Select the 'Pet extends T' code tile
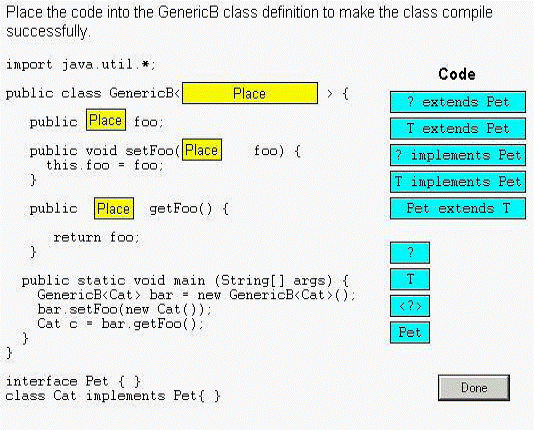The width and height of the screenshot is (534, 430). [458, 208]
